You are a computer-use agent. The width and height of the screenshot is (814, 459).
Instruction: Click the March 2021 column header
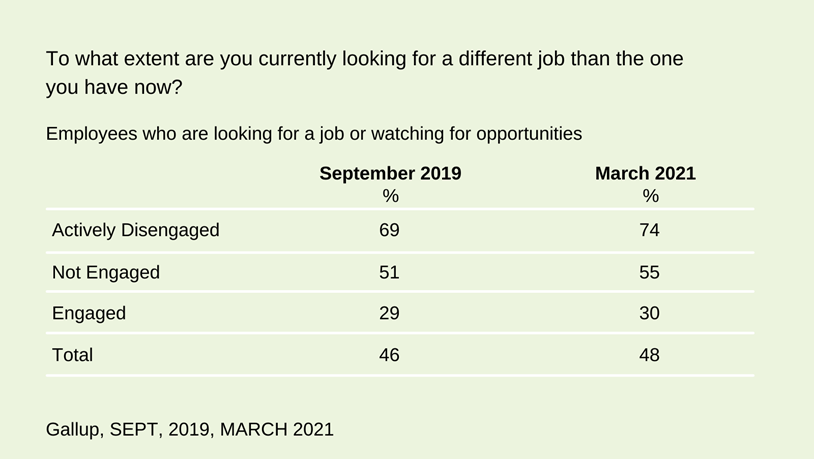(x=645, y=173)
